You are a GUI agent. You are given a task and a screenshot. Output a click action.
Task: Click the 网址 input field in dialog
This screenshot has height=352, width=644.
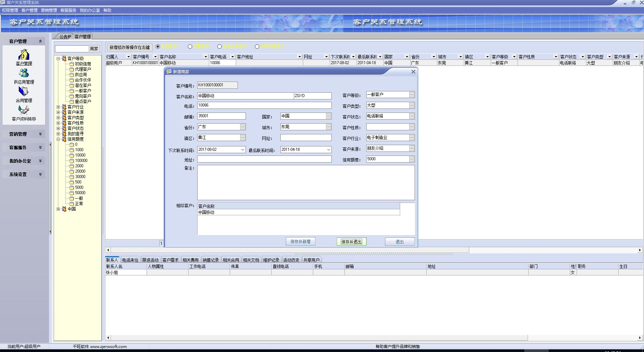[x=306, y=138]
